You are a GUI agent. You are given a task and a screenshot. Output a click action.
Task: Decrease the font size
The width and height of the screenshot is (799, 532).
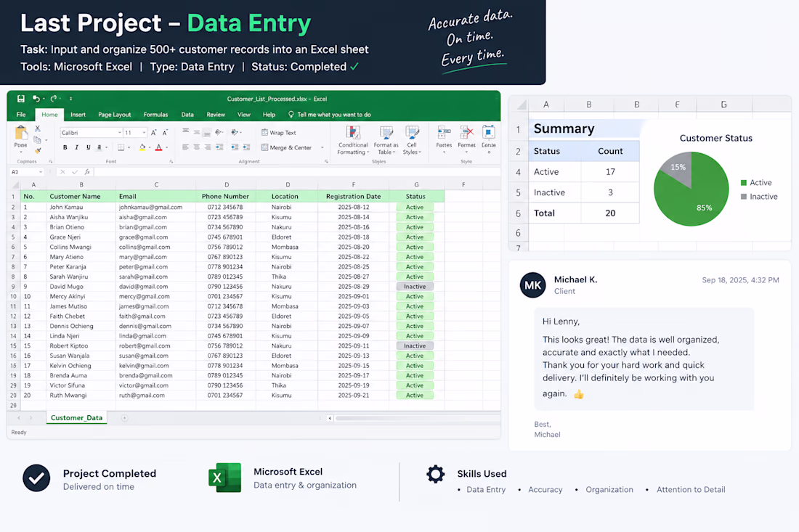pyautogui.click(x=165, y=133)
